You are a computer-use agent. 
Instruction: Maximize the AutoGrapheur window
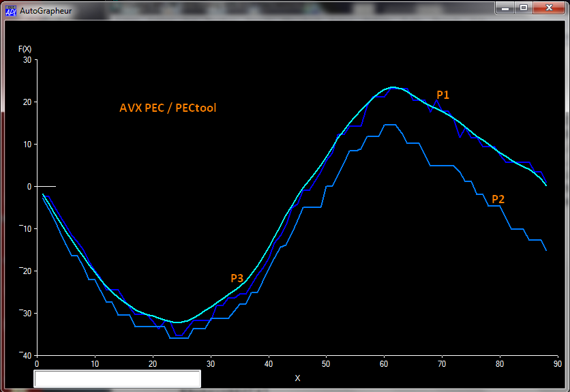point(524,7)
